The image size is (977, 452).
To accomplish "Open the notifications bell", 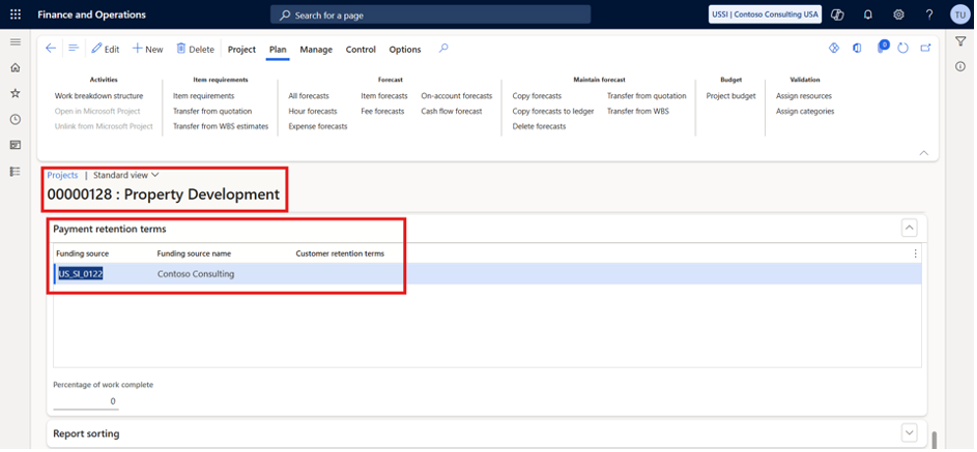I will 868,14.
